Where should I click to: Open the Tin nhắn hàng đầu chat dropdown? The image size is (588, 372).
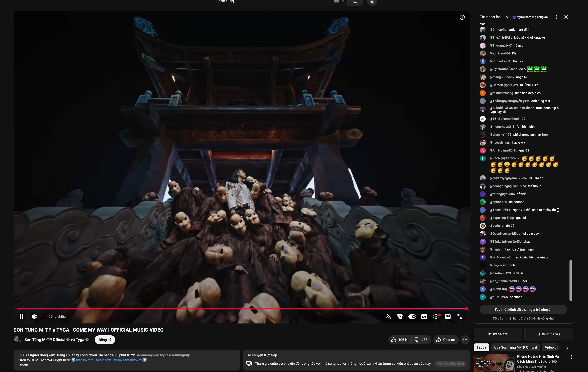pos(494,17)
